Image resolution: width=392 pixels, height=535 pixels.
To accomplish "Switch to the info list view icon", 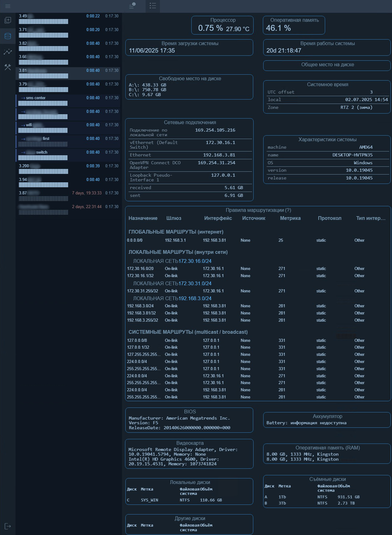I will (132, 6).
